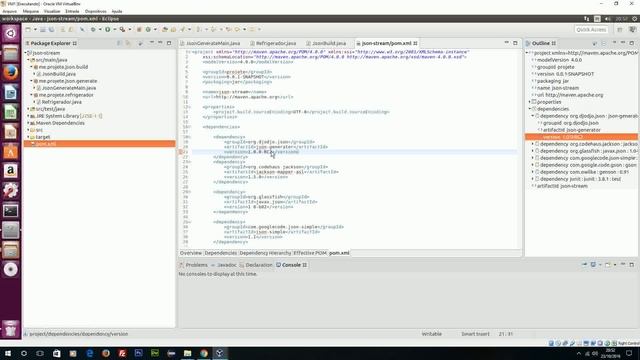Switch to JsonGenerateMain.java editor tab
640x360 pixels.
[212, 43]
